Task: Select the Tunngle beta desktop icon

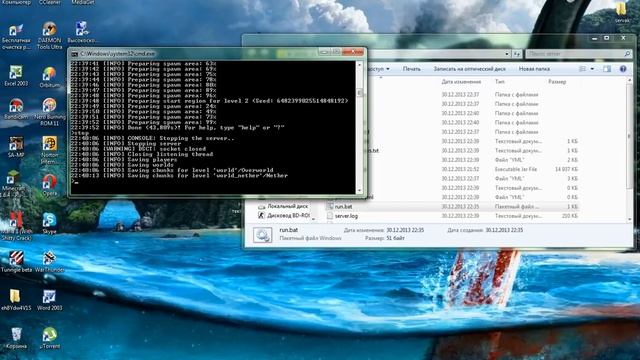Action: [x=16, y=261]
